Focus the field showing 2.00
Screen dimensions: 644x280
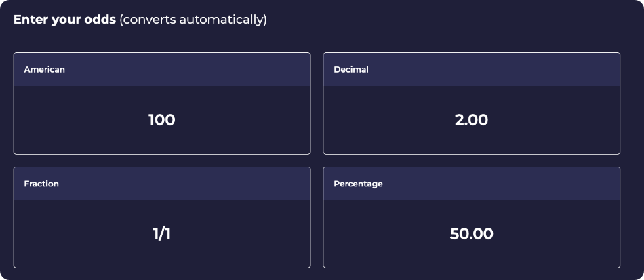coord(471,120)
